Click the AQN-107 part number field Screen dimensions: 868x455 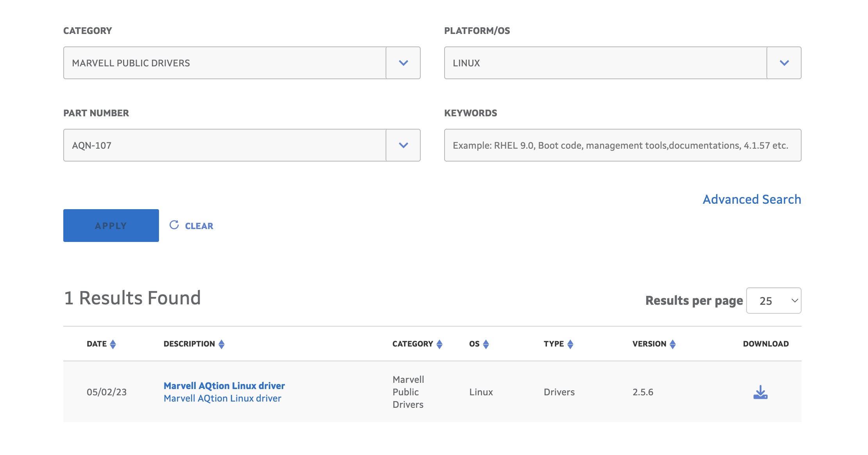point(225,145)
